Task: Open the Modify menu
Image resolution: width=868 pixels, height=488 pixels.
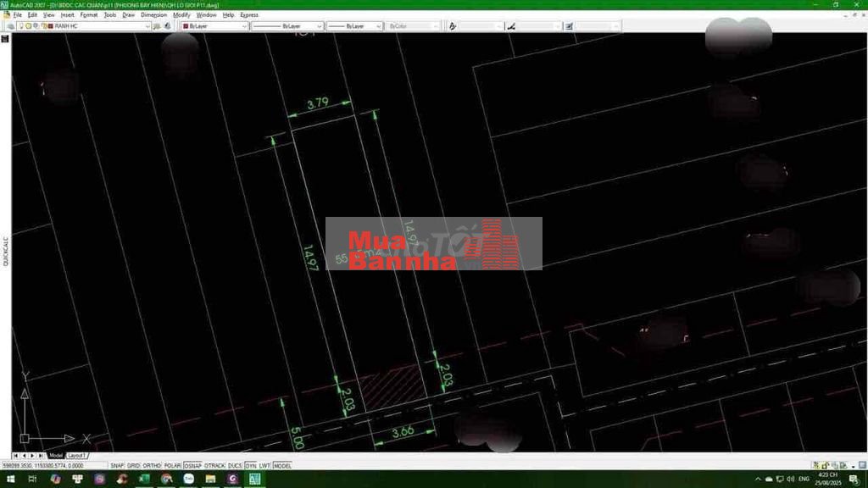Action: pyautogui.click(x=181, y=15)
